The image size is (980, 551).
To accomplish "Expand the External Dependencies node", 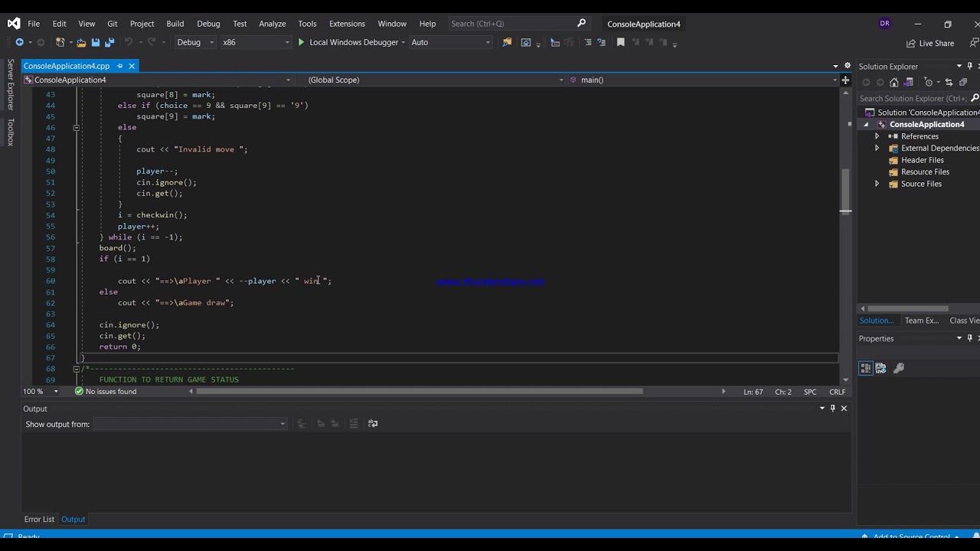I will pyautogui.click(x=877, y=148).
